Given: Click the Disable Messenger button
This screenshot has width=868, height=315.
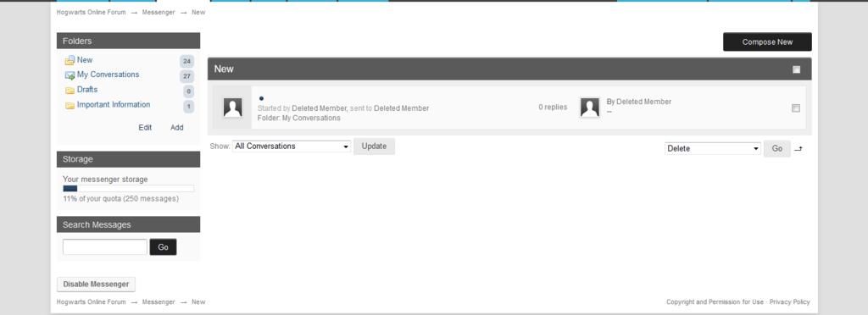Looking at the screenshot, I should pyautogui.click(x=96, y=284).
